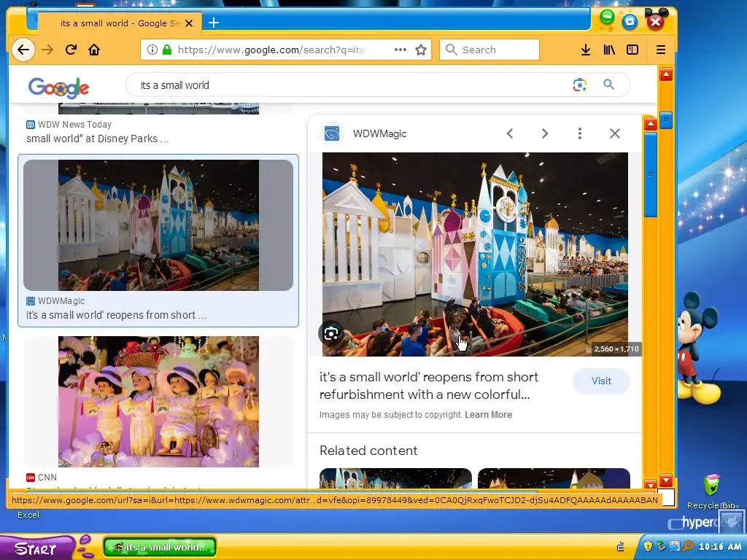Open the Learn More copyright link
Image resolution: width=747 pixels, height=560 pixels.
pos(488,415)
